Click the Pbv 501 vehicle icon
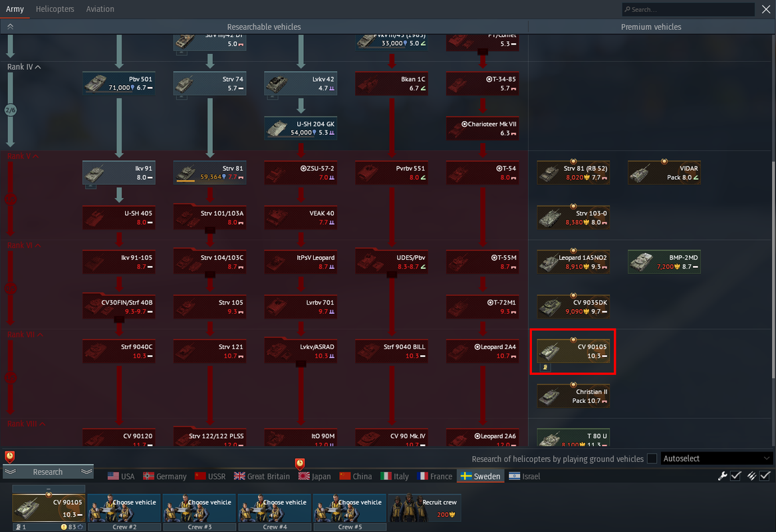 pos(96,83)
